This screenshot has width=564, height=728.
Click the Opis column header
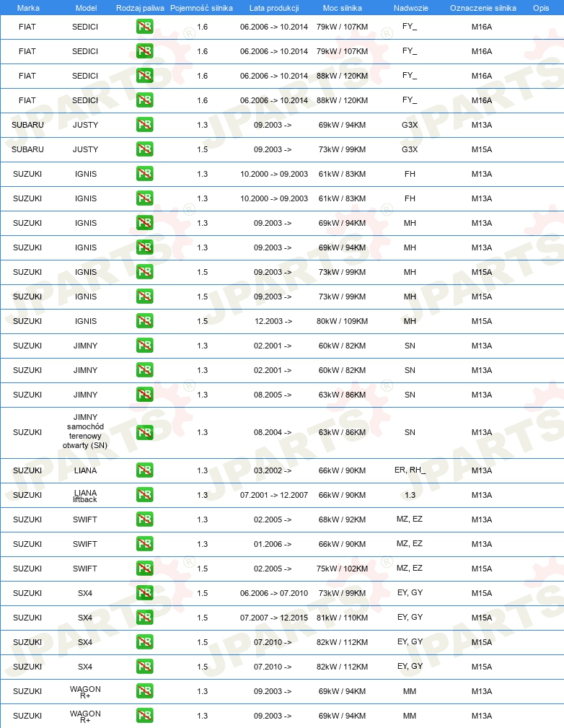(x=541, y=8)
